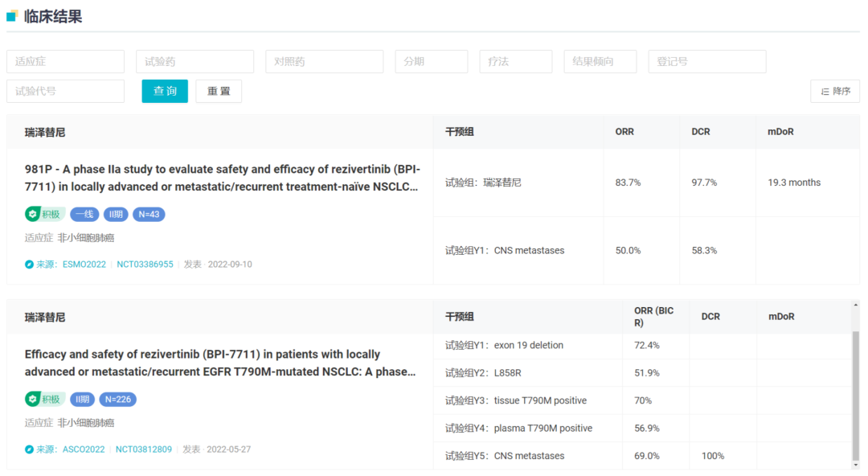Click the 一线 first-line tag
Viewport: 868px width, 476px height.
84,215
